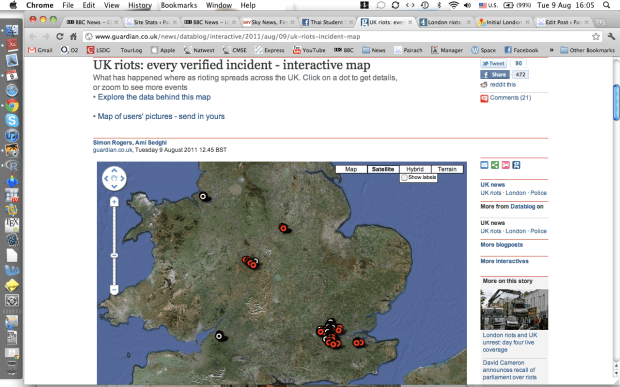Zoom out the map with minus button
Viewport: 620px width, 387px height.
click(114, 290)
